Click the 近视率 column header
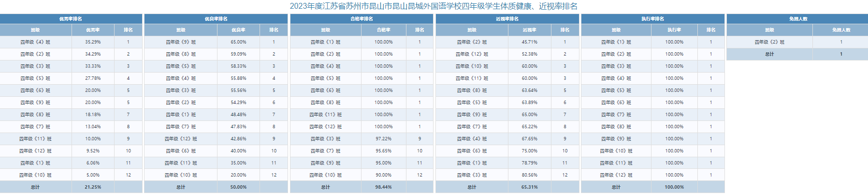Screen dimensions: 868x194 pyautogui.click(x=530, y=30)
